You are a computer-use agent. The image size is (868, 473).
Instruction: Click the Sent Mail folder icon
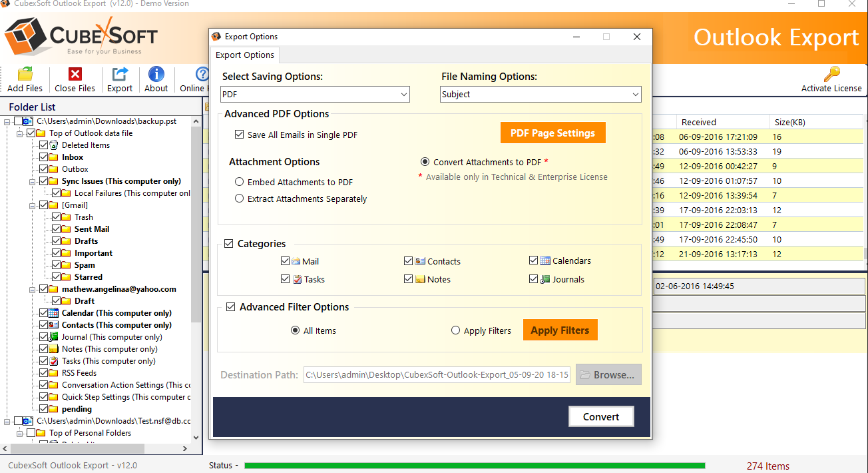67,229
